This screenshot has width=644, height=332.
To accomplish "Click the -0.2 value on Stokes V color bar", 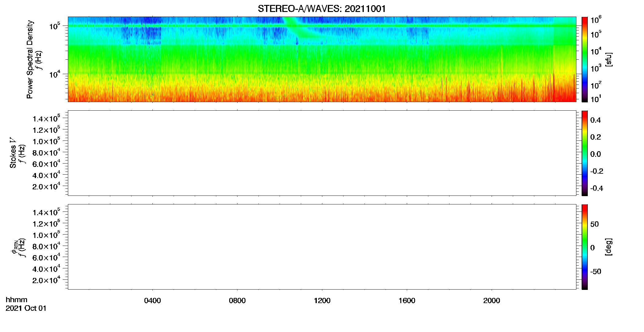I will pyautogui.click(x=597, y=171).
